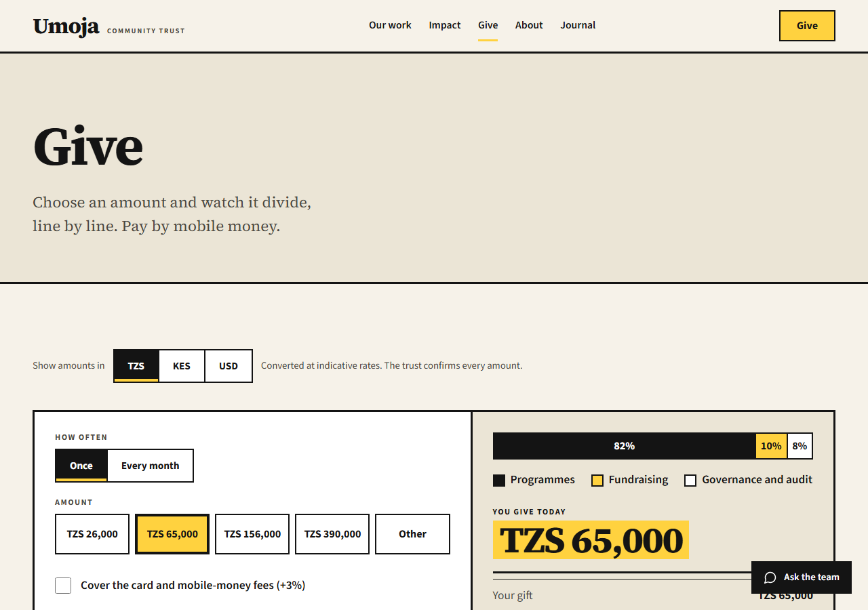Click the 'AMOUNT' section label
Image resolution: width=868 pixels, height=610 pixels.
[x=74, y=503]
